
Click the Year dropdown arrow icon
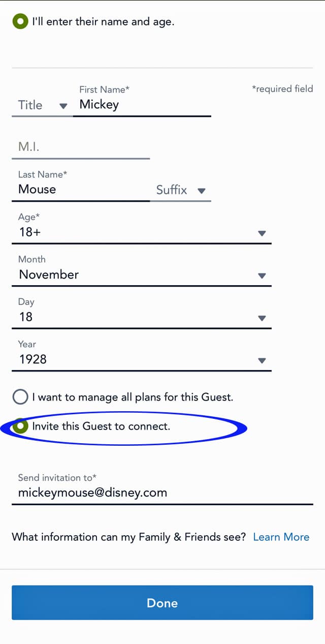(262, 360)
